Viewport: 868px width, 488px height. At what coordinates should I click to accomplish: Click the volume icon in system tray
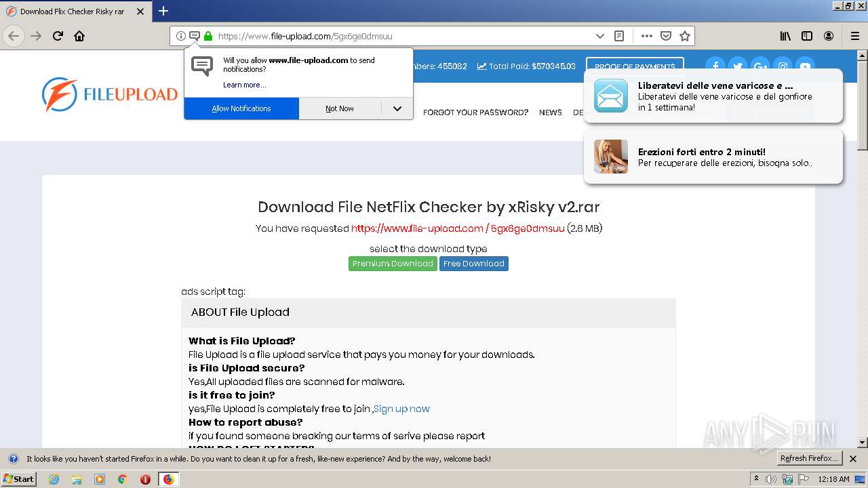tap(771, 479)
